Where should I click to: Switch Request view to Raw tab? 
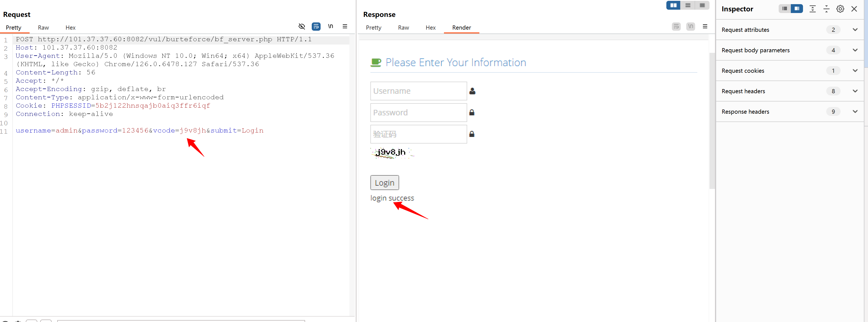43,28
